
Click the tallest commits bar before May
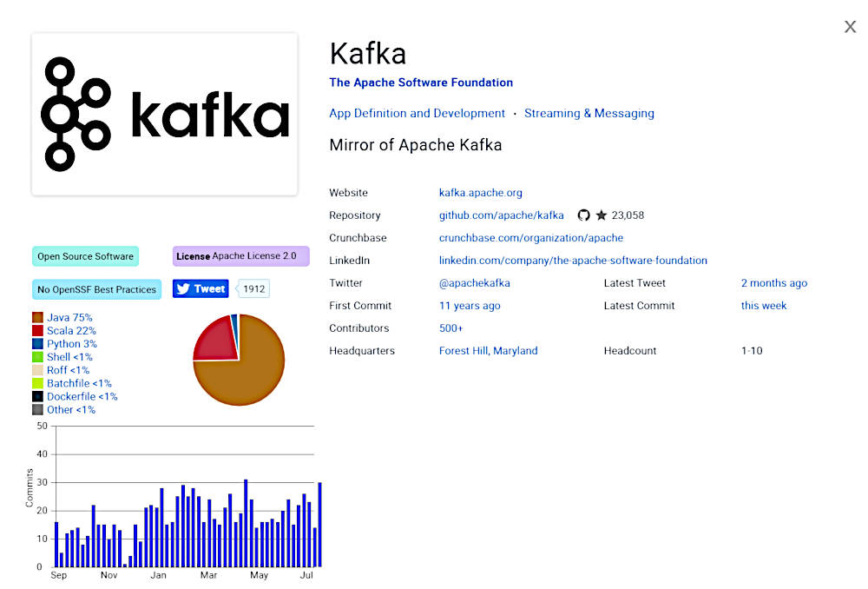click(x=246, y=523)
